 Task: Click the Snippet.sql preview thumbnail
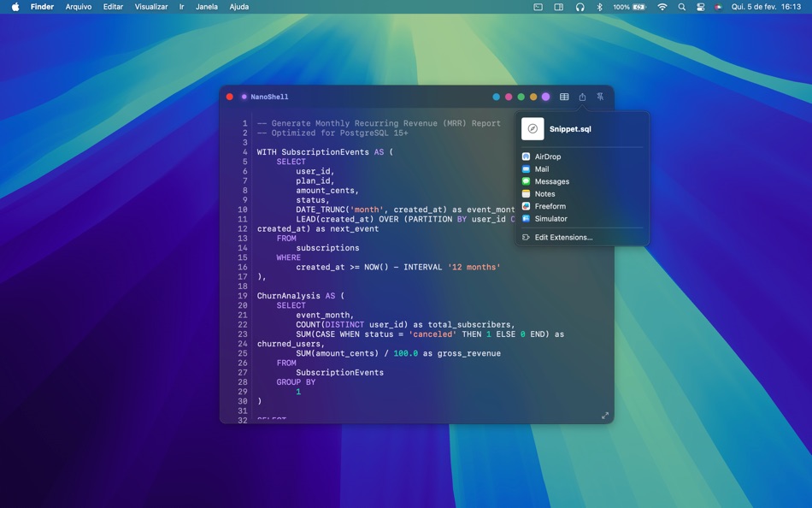[x=533, y=129]
